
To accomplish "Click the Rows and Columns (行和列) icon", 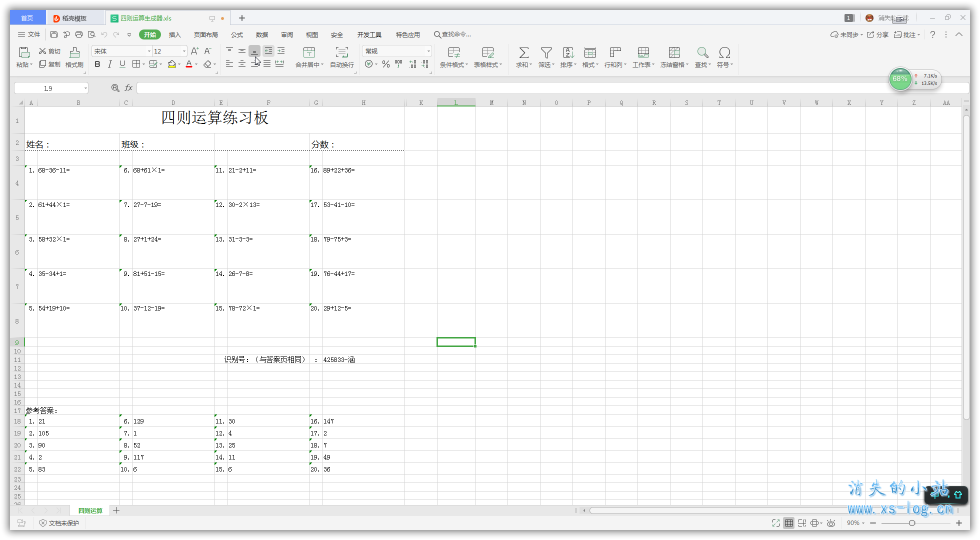I will coord(615,52).
